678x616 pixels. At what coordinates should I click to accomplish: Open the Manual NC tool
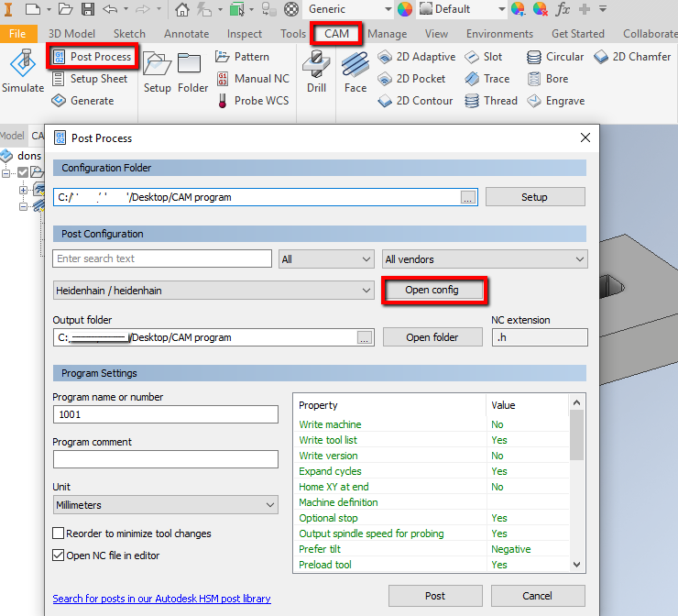(253, 79)
